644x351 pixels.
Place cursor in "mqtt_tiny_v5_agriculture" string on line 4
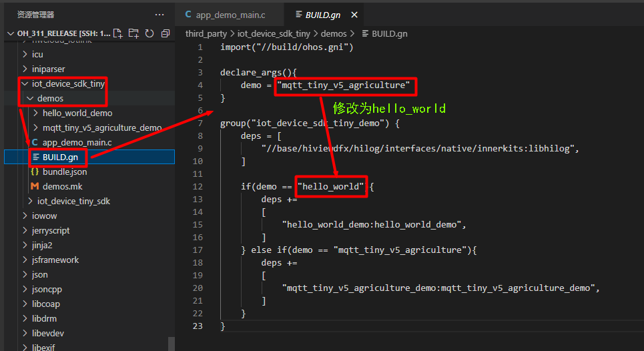tap(344, 85)
